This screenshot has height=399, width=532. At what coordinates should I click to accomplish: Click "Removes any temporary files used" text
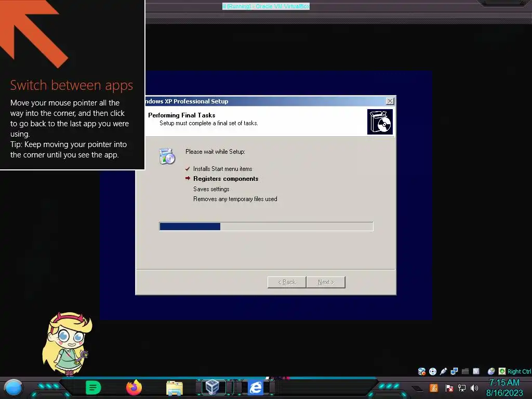(235, 199)
